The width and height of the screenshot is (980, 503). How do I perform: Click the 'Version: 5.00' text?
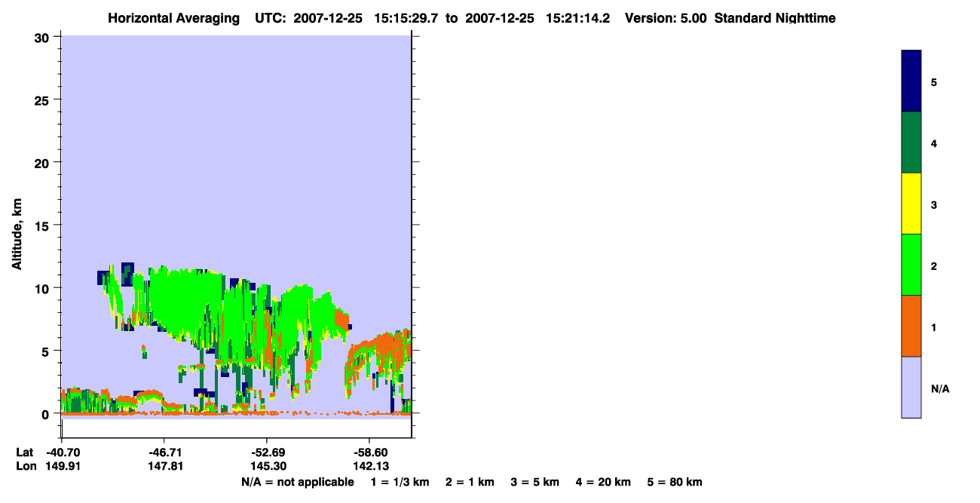[665, 18]
